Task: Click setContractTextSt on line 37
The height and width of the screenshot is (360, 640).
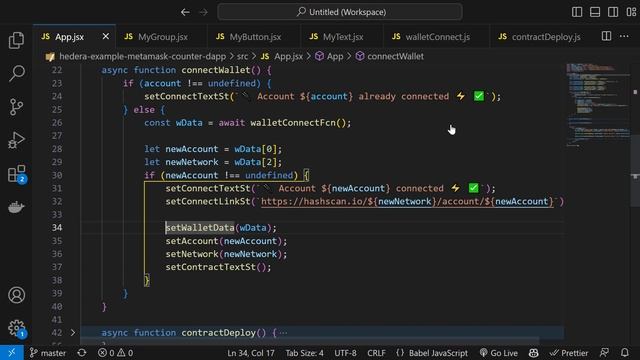Action: pyautogui.click(x=211, y=267)
